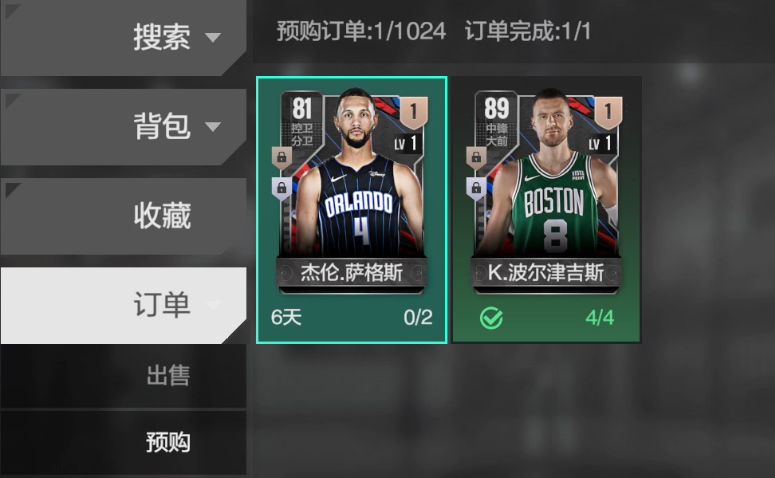Screen dimensions: 775x478
Task: Click the 89 rating on the Boston card
Action: (496, 108)
